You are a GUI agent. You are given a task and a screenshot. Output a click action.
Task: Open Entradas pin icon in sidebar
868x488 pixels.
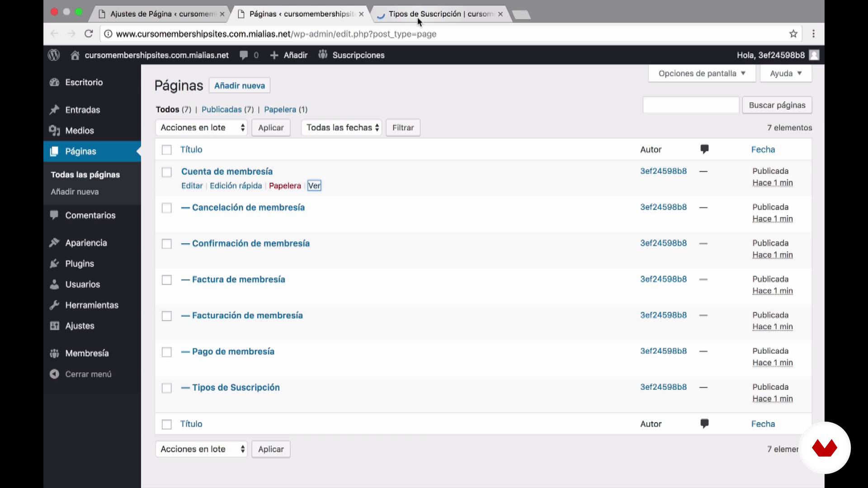pos(55,110)
